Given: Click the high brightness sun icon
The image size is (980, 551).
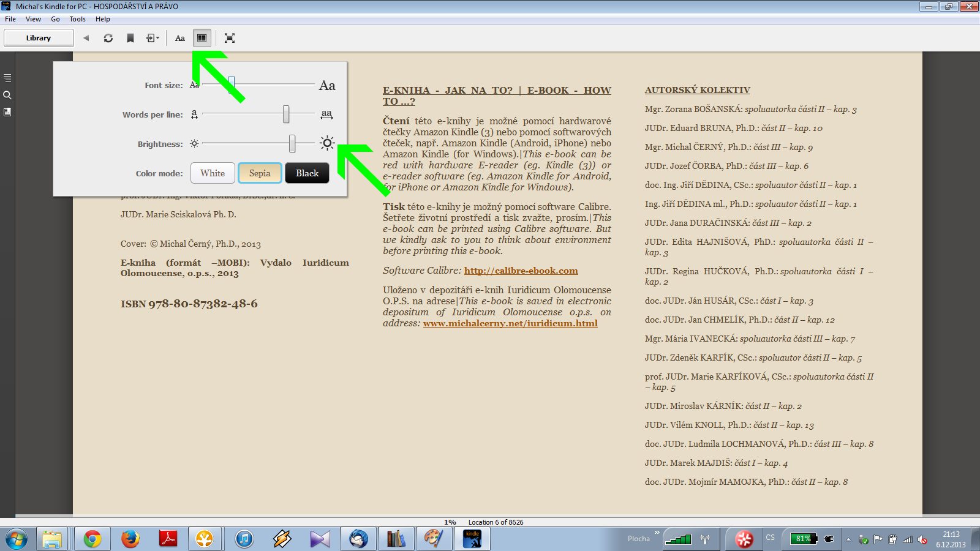Looking at the screenshot, I should pyautogui.click(x=327, y=143).
